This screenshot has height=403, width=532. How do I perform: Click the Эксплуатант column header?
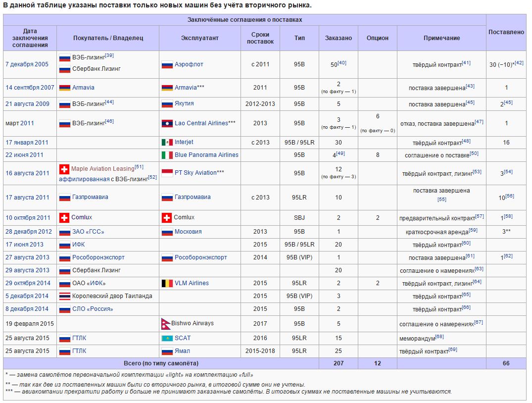(199, 38)
